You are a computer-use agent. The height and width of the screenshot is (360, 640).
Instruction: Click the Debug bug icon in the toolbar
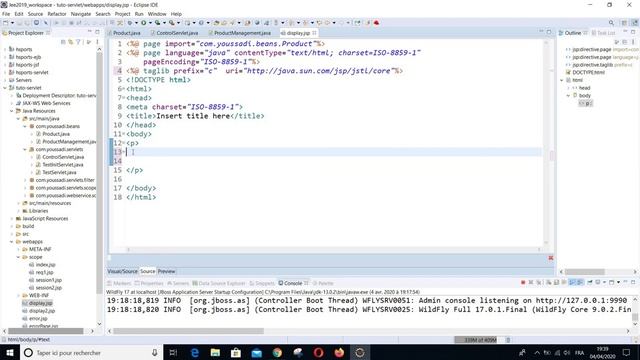[x=130, y=23]
